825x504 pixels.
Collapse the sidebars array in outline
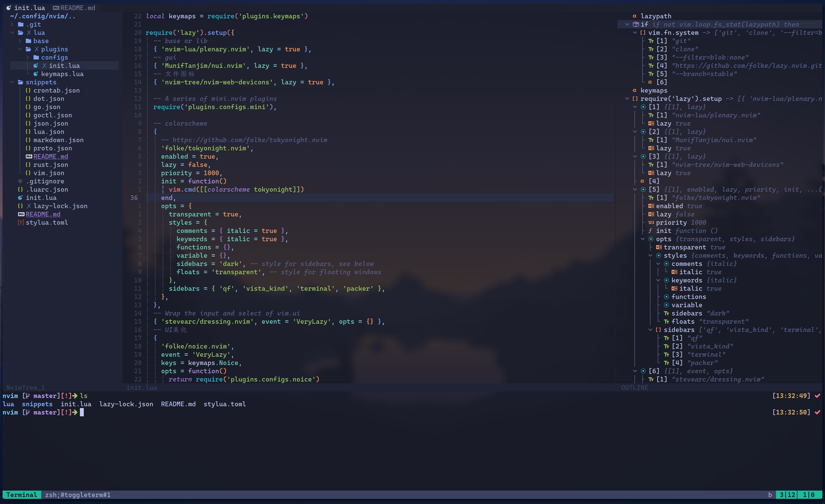tap(650, 330)
